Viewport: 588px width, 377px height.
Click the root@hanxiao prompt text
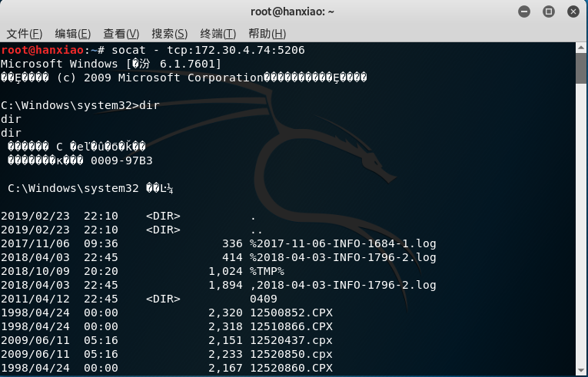42,50
